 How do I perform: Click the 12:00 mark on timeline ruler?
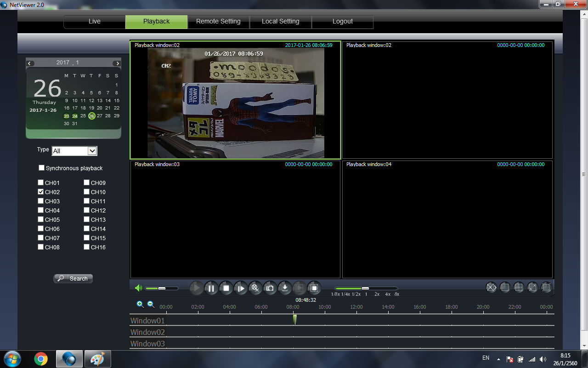pos(356,307)
